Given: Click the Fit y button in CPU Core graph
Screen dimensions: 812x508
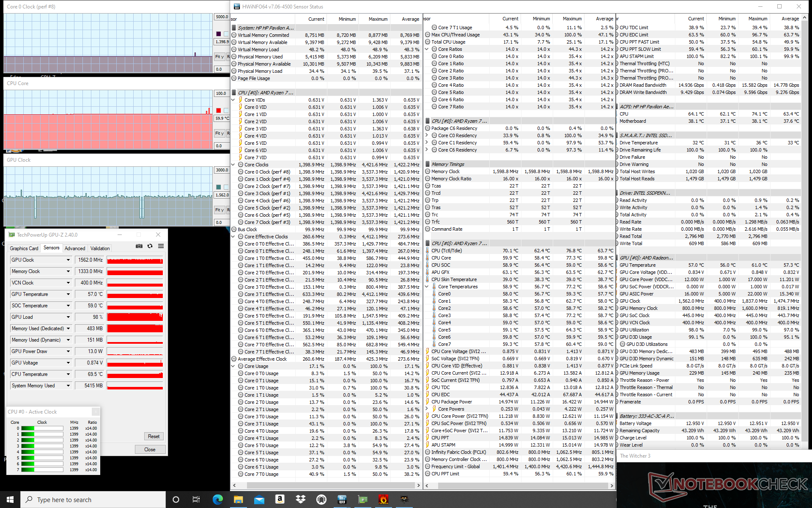Looking at the screenshot, I should coord(219,133).
